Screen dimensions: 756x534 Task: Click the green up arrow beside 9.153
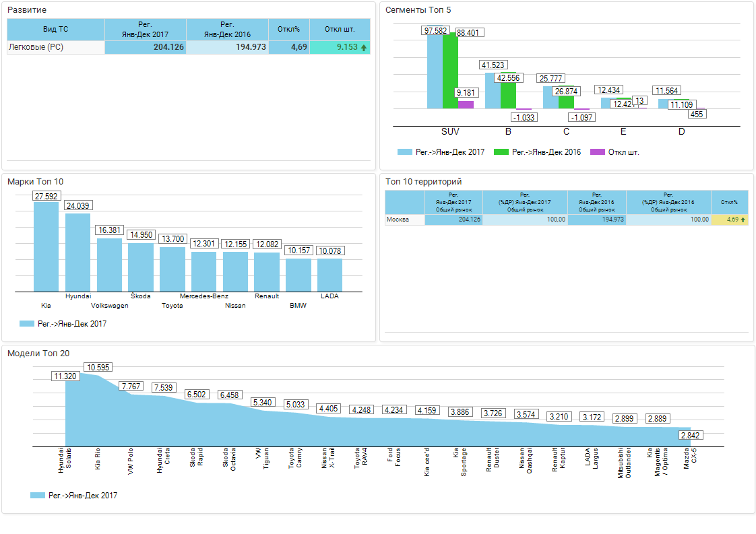(x=364, y=48)
